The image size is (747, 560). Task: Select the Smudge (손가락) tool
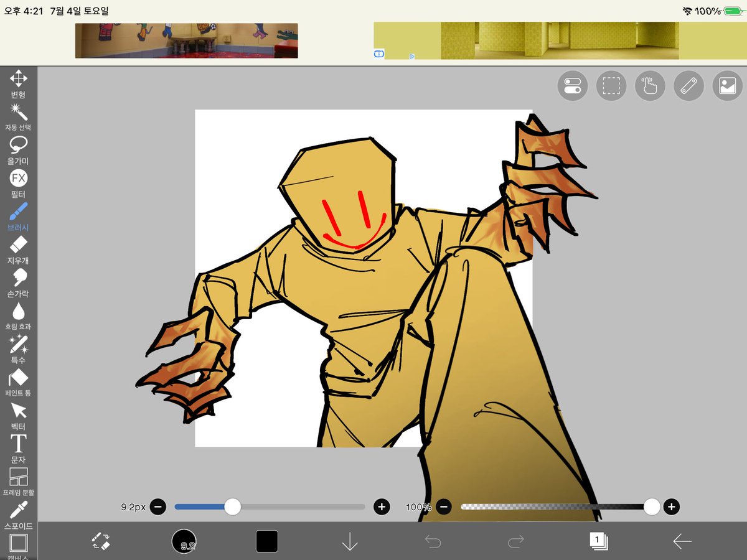(19, 283)
